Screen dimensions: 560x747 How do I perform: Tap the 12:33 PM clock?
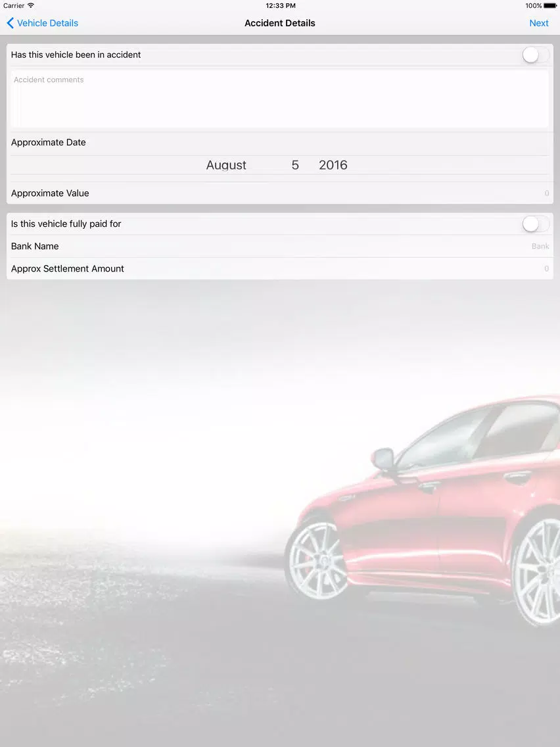281,6
